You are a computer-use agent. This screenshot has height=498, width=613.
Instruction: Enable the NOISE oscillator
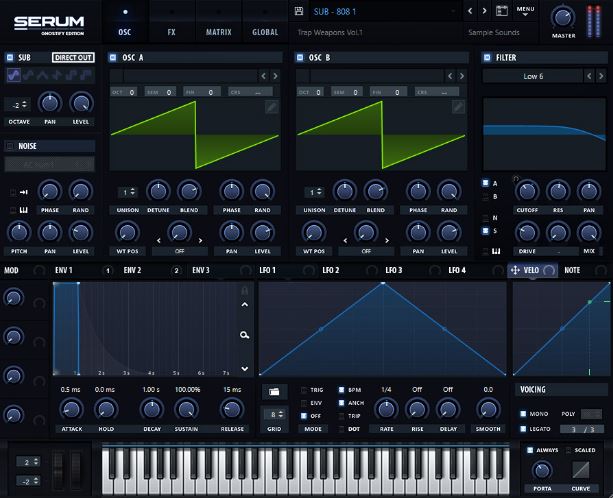coord(9,146)
